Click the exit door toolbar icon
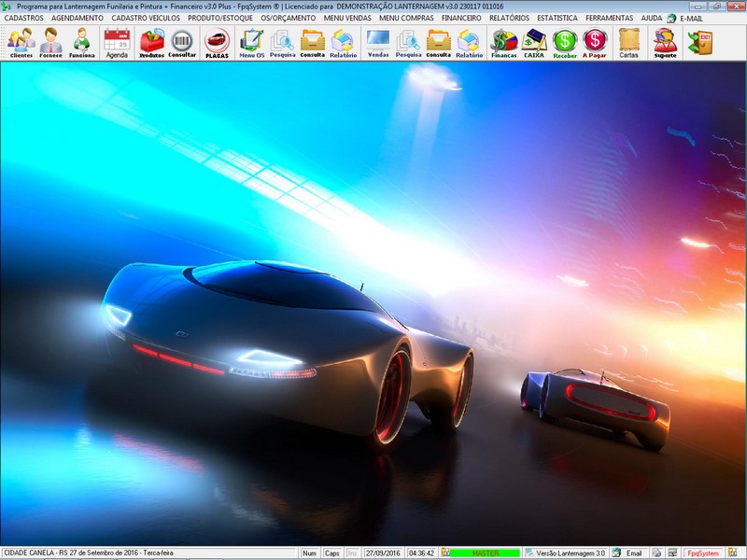The height and width of the screenshot is (560, 747). click(x=698, y=43)
